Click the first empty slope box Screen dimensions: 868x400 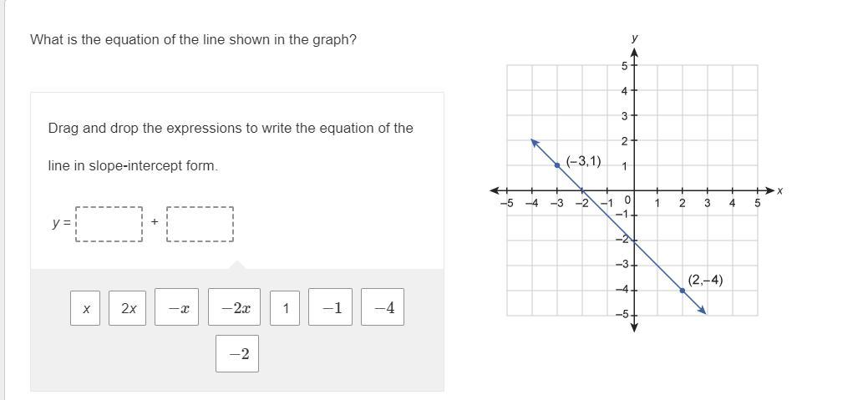point(109,224)
